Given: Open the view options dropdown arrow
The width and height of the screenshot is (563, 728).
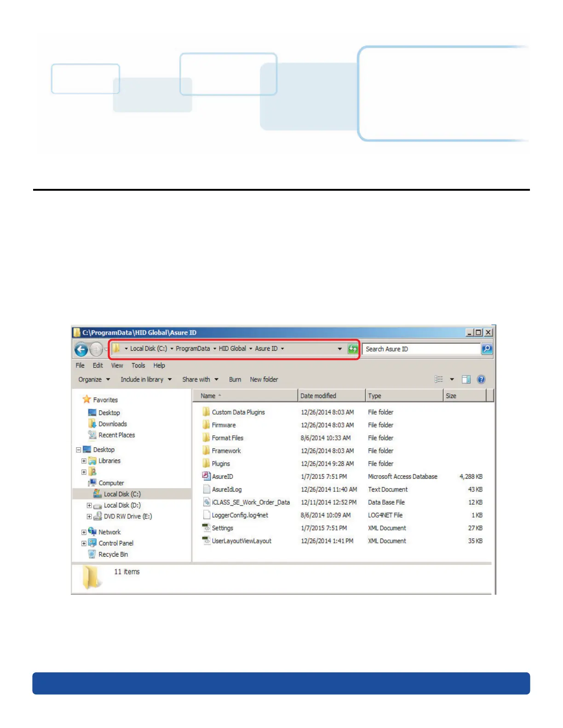Looking at the screenshot, I should click(x=452, y=379).
